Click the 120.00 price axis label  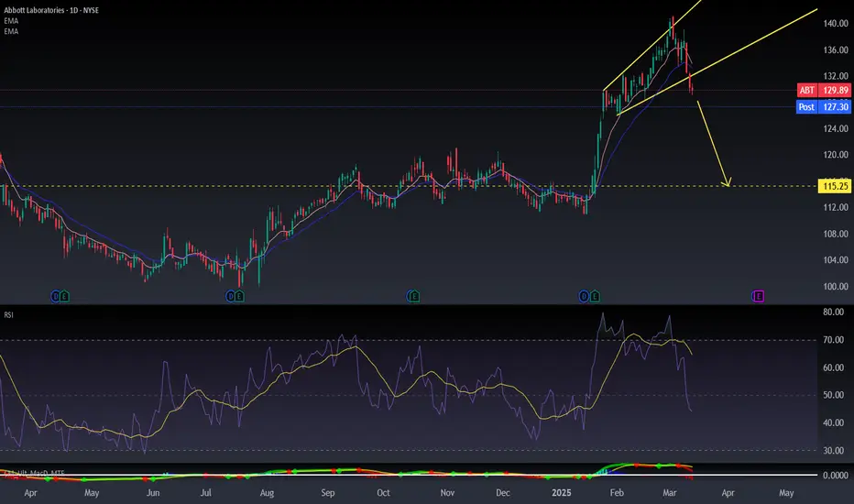click(836, 155)
